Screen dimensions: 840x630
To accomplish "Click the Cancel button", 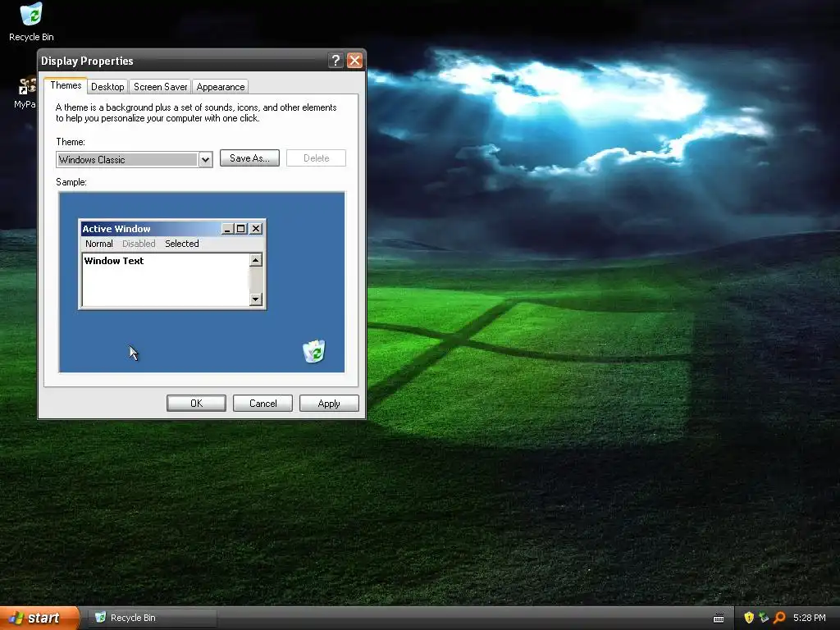I will coord(262,404).
